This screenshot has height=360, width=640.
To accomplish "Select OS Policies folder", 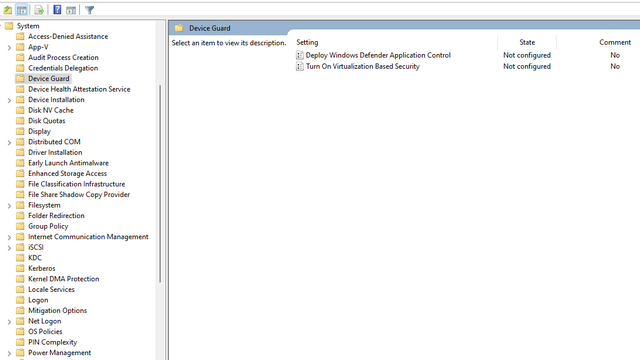I will [x=45, y=331].
